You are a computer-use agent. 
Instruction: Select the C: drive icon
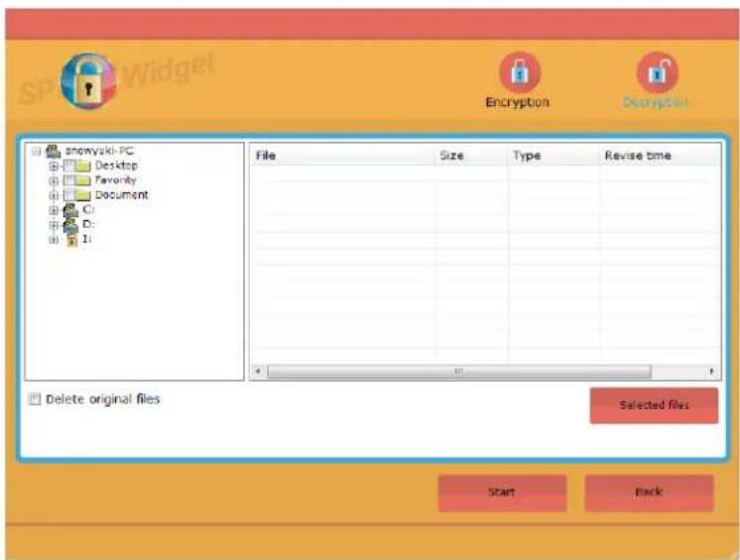click(70, 210)
